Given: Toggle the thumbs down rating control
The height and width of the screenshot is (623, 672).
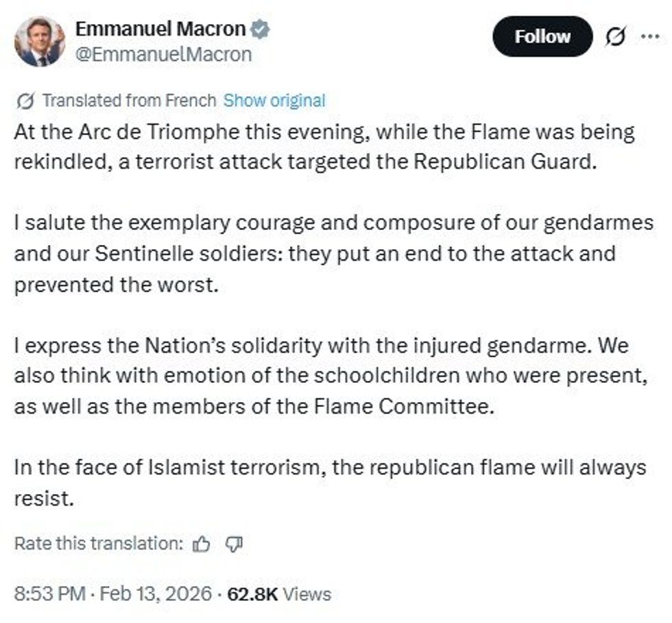Looking at the screenshot, I should pyautogui.click(x=234, y=543).
